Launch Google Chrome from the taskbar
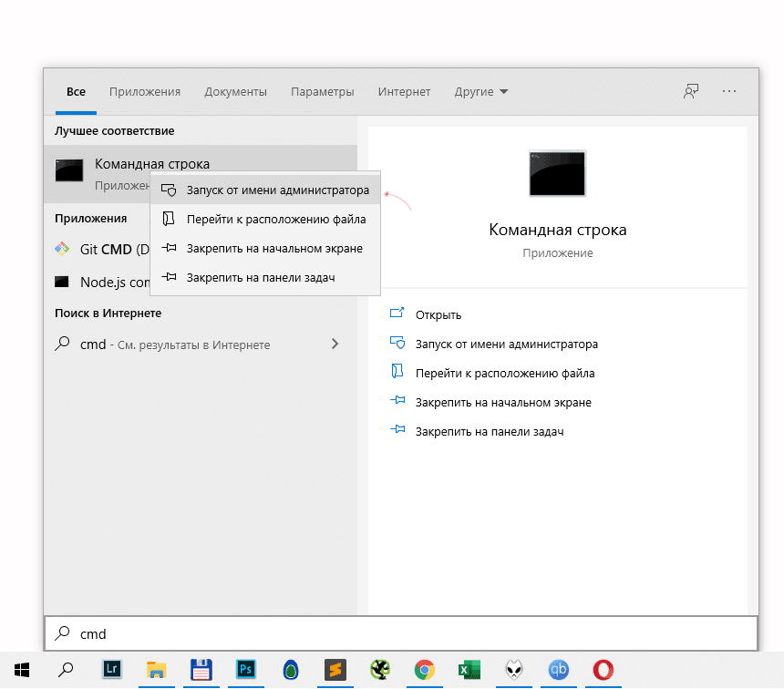Viewport: 784px width, 689px height. [425, 670]
